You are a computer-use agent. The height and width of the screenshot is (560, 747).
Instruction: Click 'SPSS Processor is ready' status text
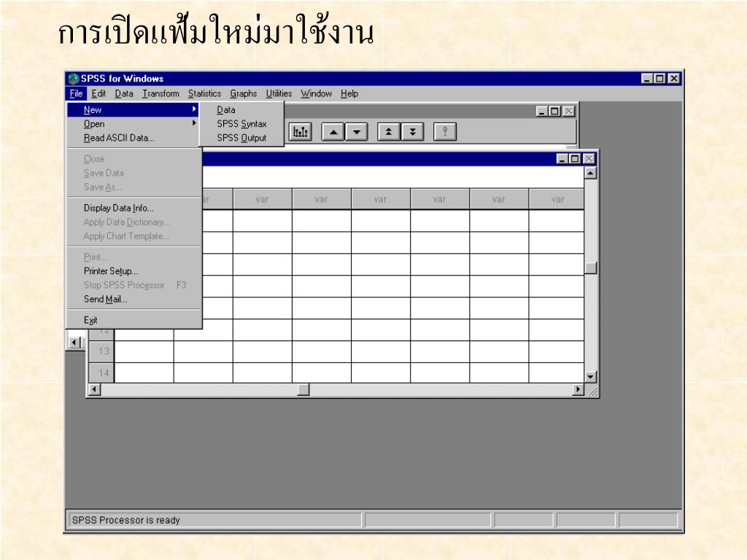click(x=125, y=520)
